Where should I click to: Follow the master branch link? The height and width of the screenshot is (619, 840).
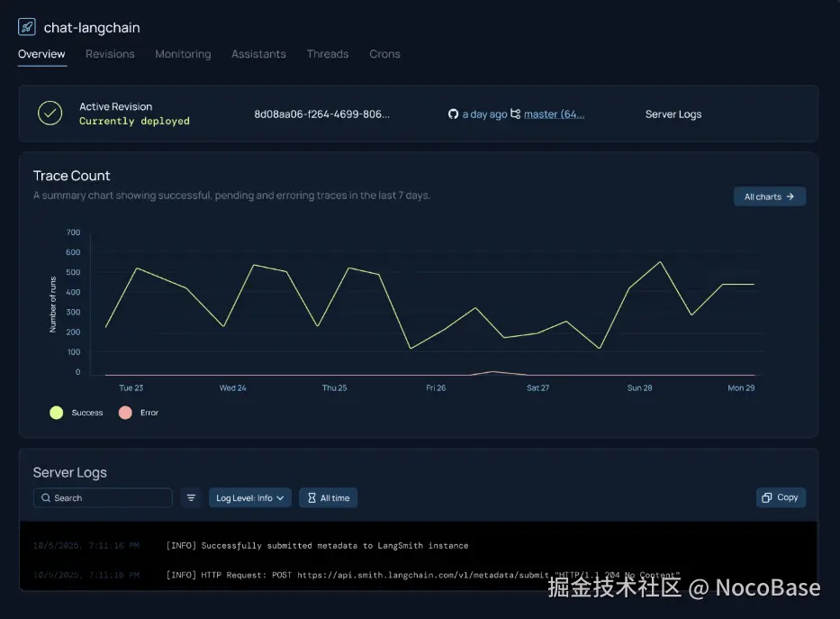[x=555, y=114]
